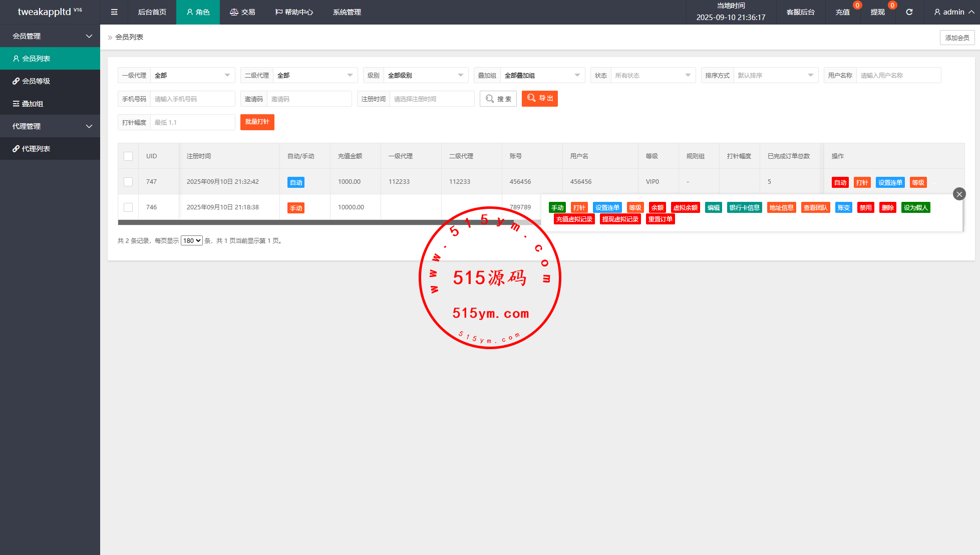The image size is (980, 555).
Task: Click the 提现 notification badge item
Action: pos(877,12)
